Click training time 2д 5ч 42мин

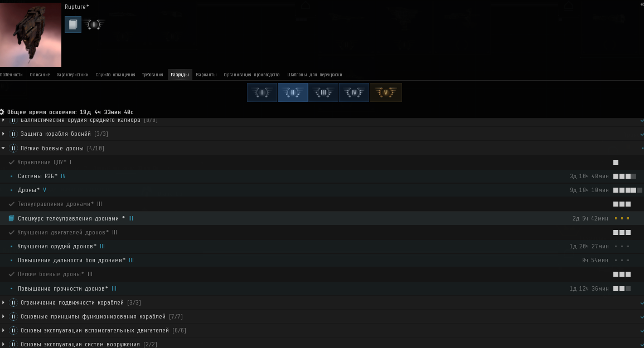click(590, 218)
